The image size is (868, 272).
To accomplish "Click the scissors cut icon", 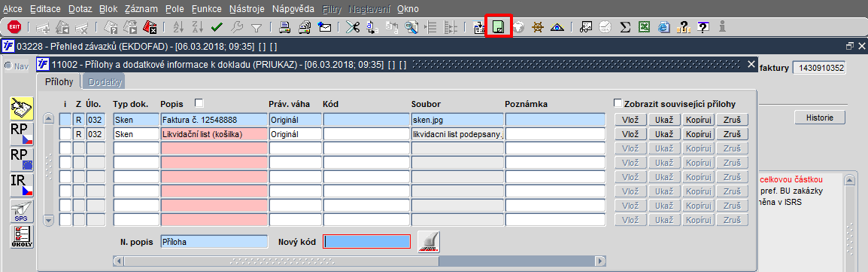I will [352, 26].
